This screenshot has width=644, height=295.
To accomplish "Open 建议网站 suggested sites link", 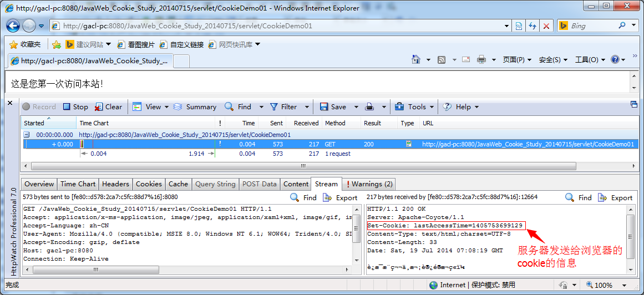I will tap(88, 44).
